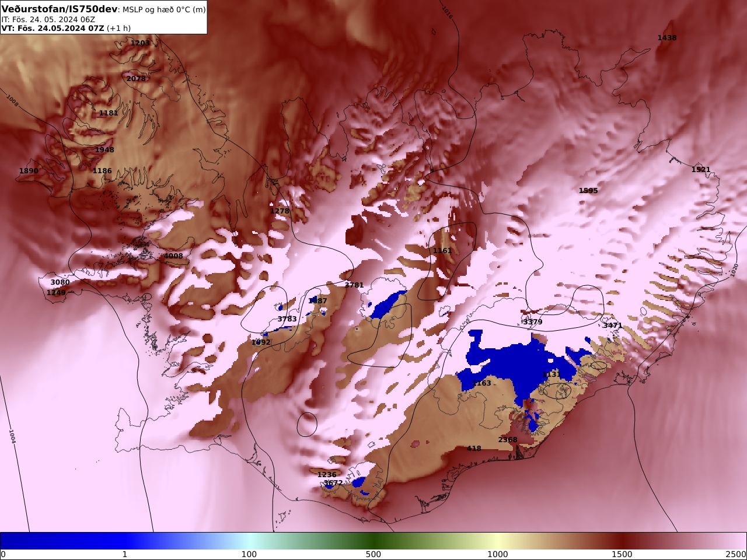Click the 1092 height label
The height and width of the screenshot is (560, 747).
click(x=261, y=342)
